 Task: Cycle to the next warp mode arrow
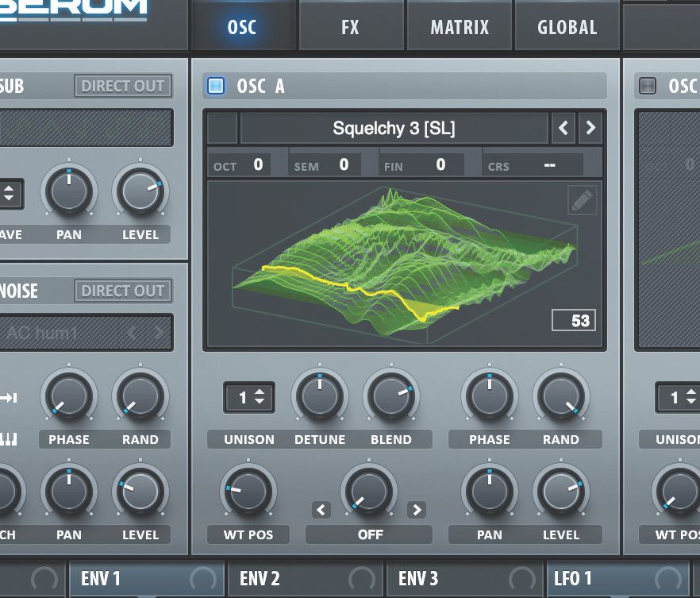point(417,510)
